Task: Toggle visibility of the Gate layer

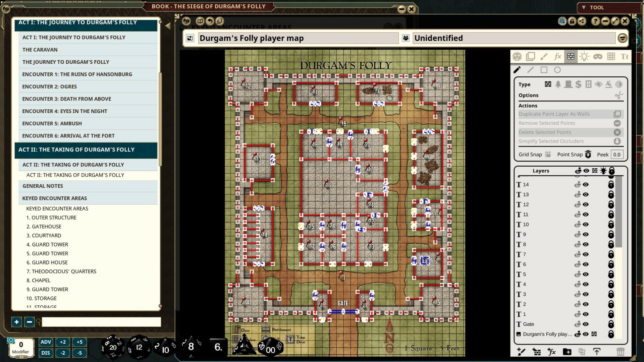Action: 586,324
